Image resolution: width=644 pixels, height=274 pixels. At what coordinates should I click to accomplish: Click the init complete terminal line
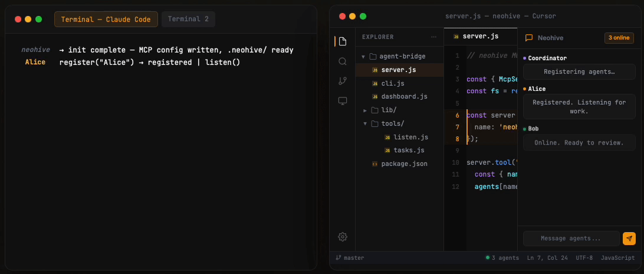pos(176,50)
